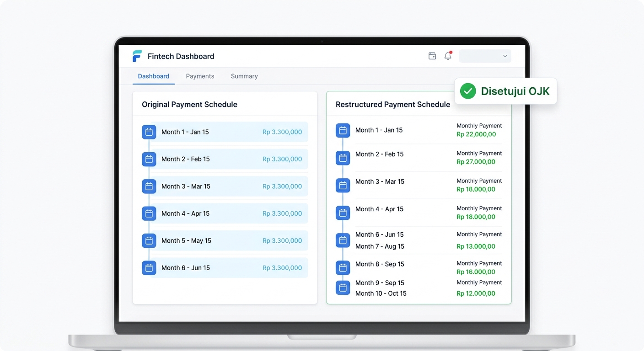The width and height of the screenshot is (644, 351).
Task: Switch to the Payments tab
Action: click(200, 76)
